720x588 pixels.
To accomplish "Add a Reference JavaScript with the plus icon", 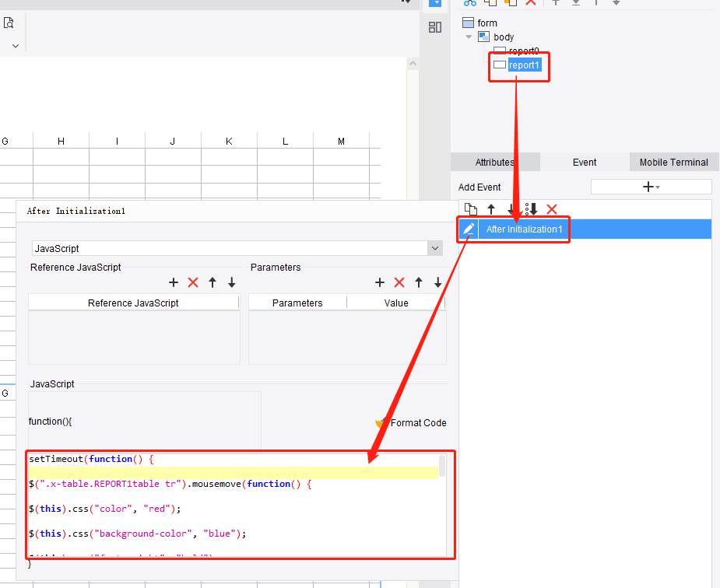I will click(174, 282).
